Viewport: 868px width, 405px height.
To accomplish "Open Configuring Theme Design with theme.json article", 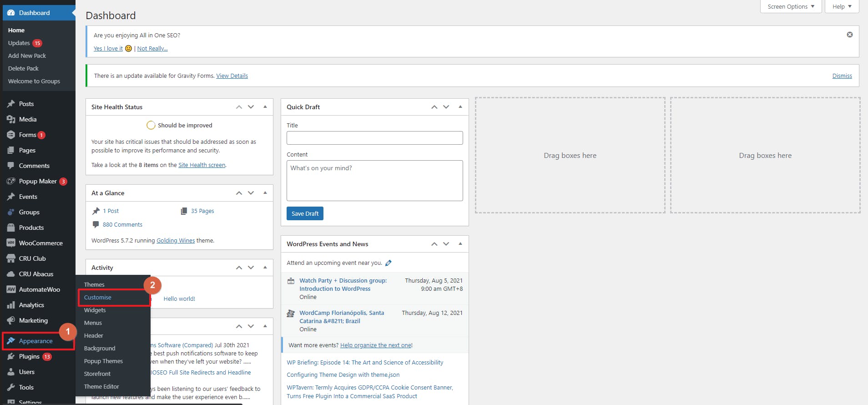I will pos(343,375).
